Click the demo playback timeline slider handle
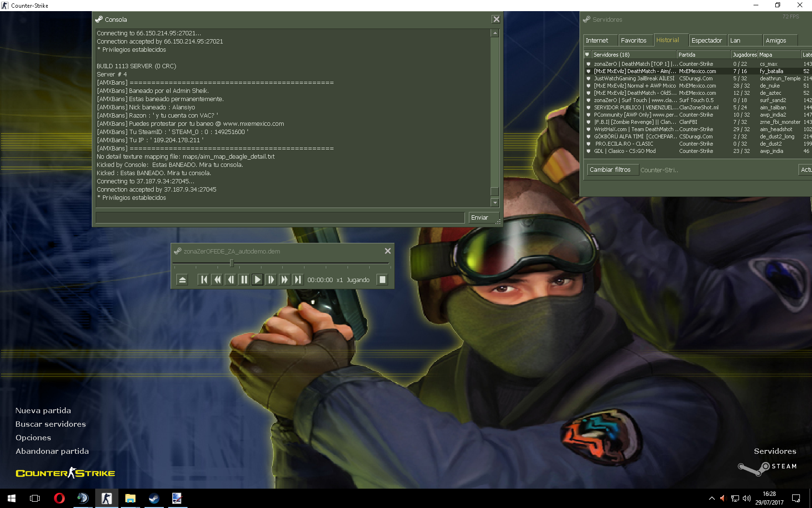Screen dimensions: 812x508 (232, 263)
